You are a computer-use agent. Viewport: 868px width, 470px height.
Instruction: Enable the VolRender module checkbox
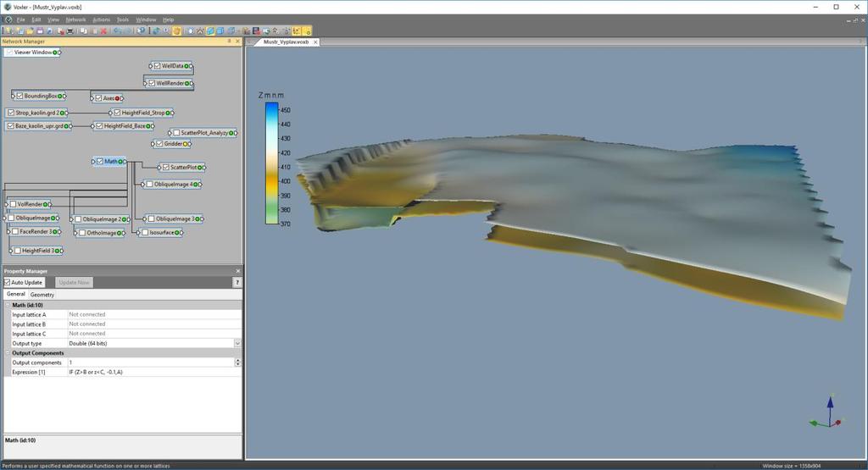point(13,204)
